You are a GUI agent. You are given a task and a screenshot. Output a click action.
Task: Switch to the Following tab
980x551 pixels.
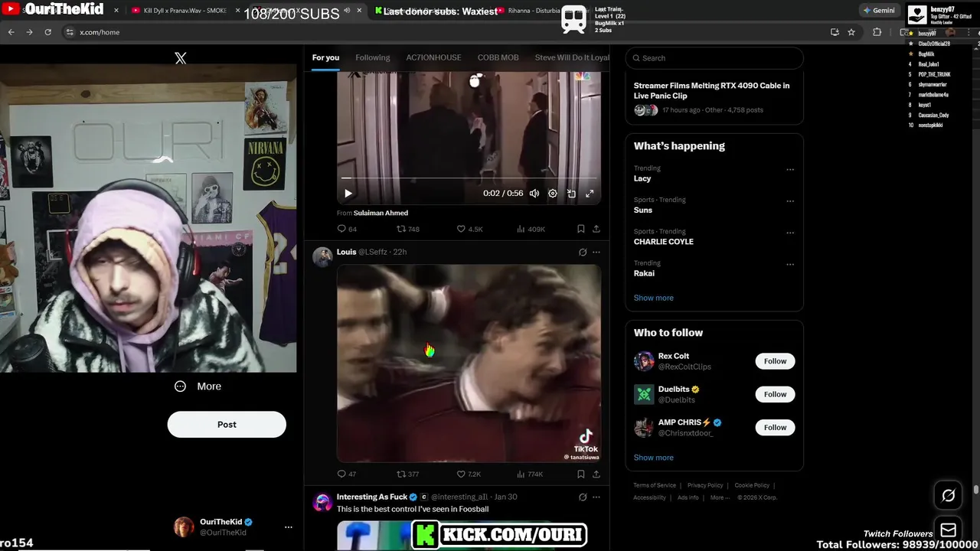click(373, 57)
